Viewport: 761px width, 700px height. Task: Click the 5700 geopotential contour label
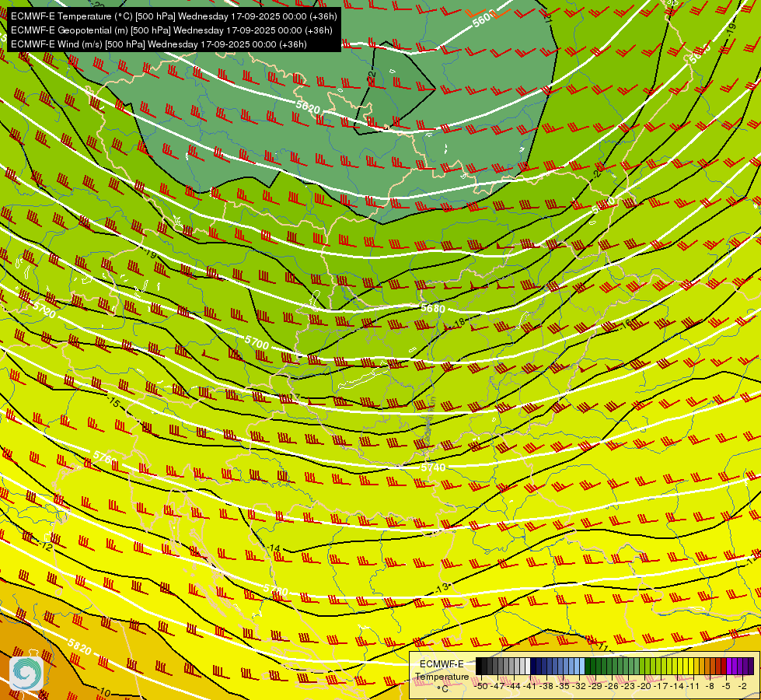[x=257, y=342]
